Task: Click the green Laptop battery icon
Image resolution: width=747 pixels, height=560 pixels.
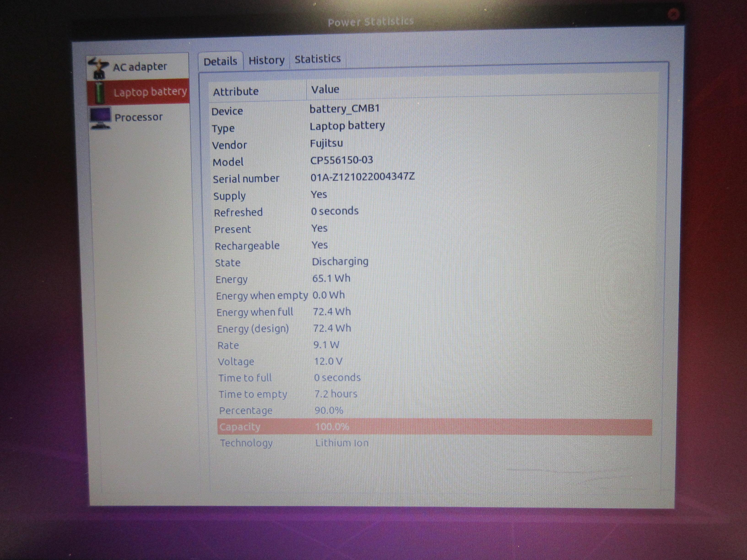Action: coord(99,92)
